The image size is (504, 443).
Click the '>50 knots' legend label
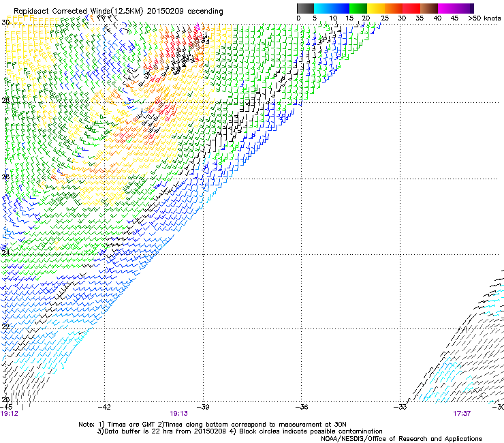[484, 18]
